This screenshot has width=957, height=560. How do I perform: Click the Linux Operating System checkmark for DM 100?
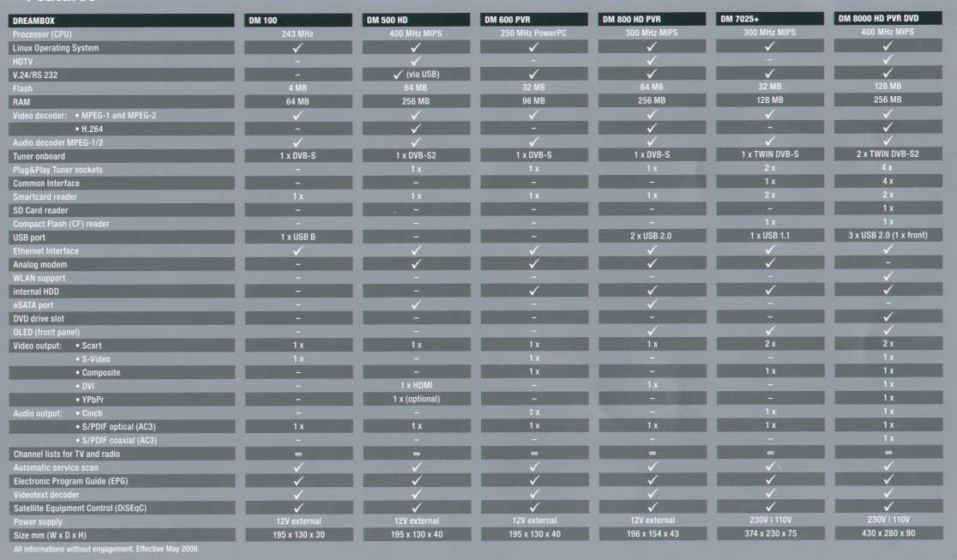point(298,48)
